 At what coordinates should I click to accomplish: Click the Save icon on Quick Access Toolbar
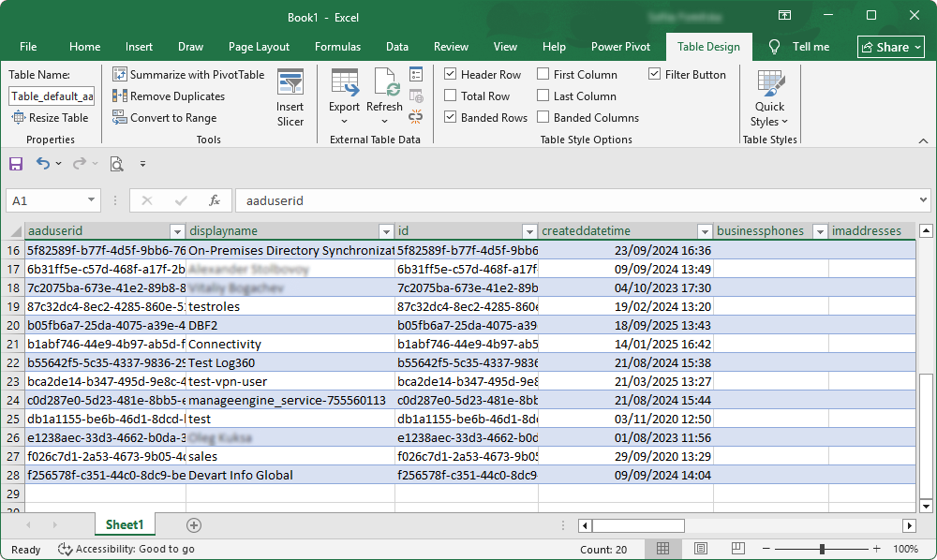pos(15,163)
